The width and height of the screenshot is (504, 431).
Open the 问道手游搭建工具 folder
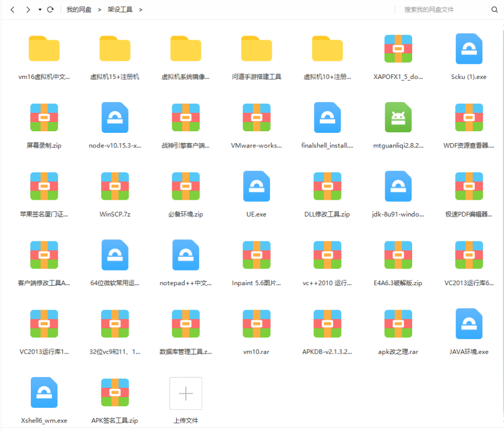(x=257, y=49)
